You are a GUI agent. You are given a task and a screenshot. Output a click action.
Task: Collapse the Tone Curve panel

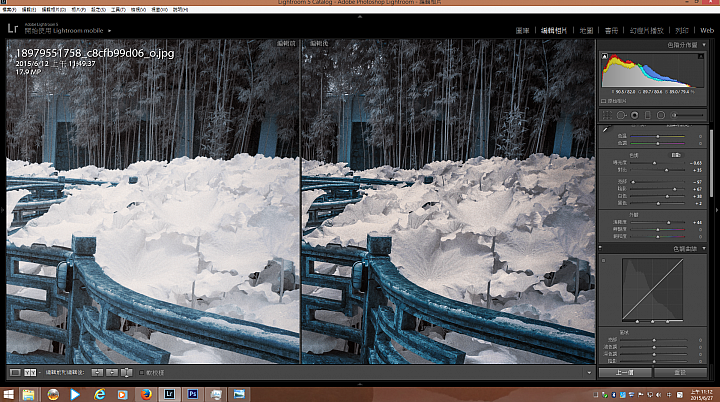tap(704, 249)
